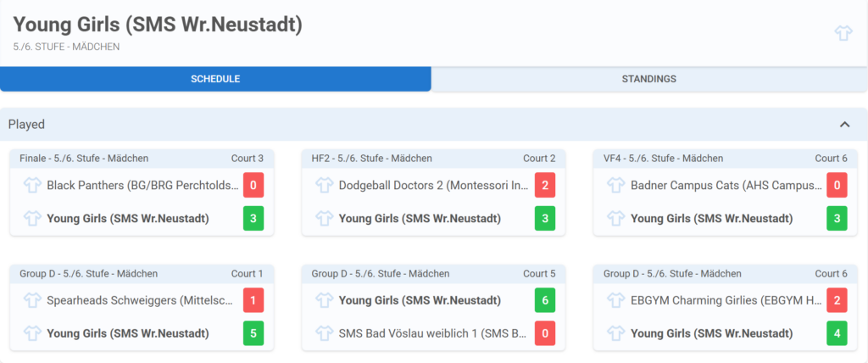Click the green score 3 in the VF4 card
The image size is (868, 363).
837,218
